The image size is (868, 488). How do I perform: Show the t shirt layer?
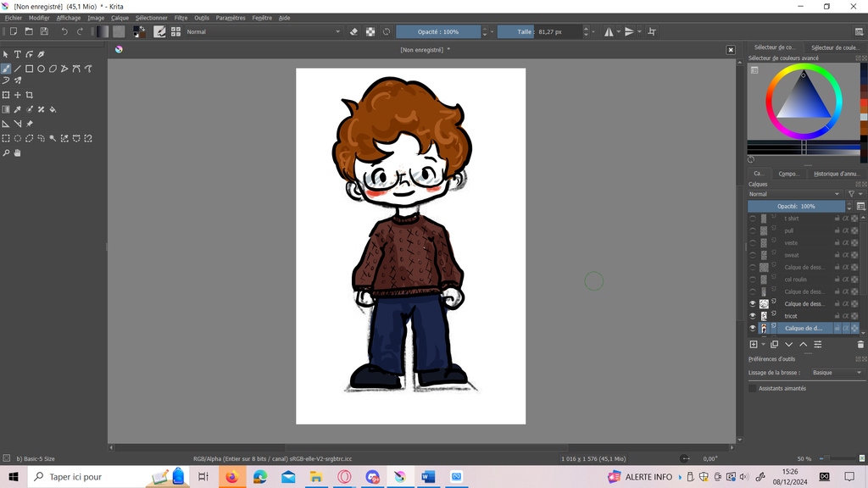tap(753, 219)
